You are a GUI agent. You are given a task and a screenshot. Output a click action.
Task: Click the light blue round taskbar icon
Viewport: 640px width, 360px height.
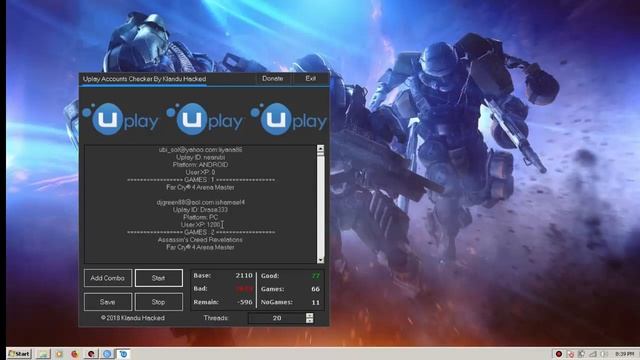(x=107, y=354)
